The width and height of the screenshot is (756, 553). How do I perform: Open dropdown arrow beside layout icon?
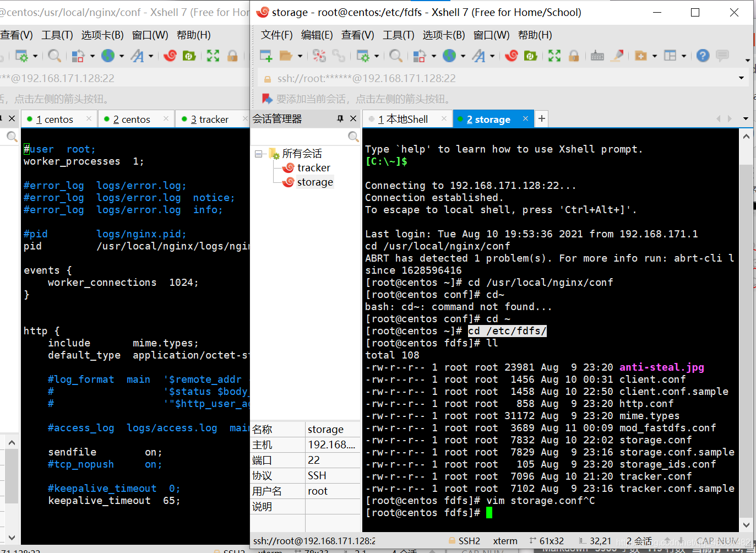[684, 56]
